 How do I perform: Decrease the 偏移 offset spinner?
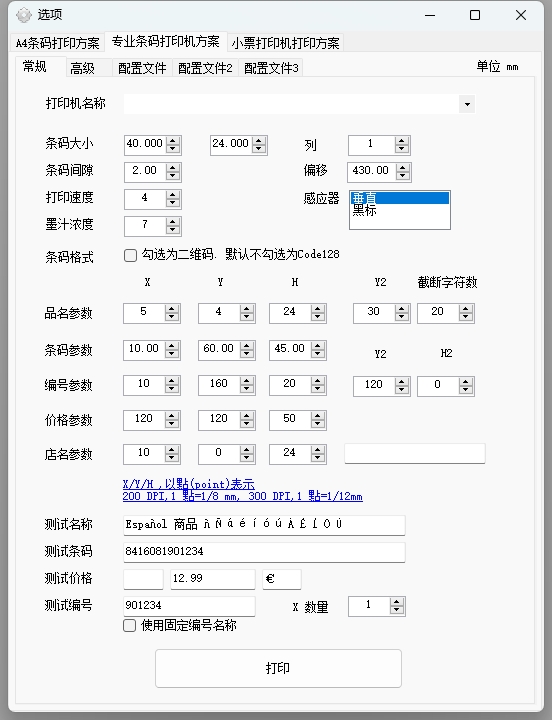[403, 176]
